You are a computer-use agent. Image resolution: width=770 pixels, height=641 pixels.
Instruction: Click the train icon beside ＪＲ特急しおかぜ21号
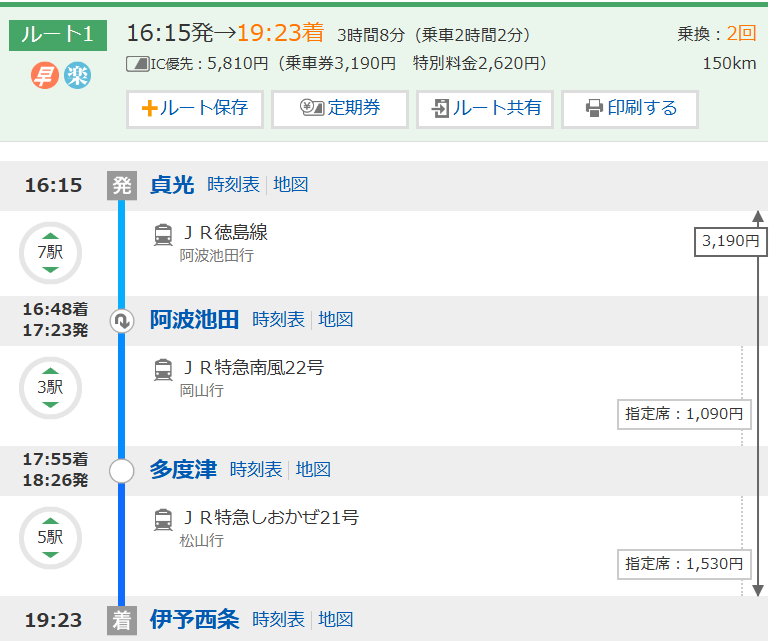(163, 520)
